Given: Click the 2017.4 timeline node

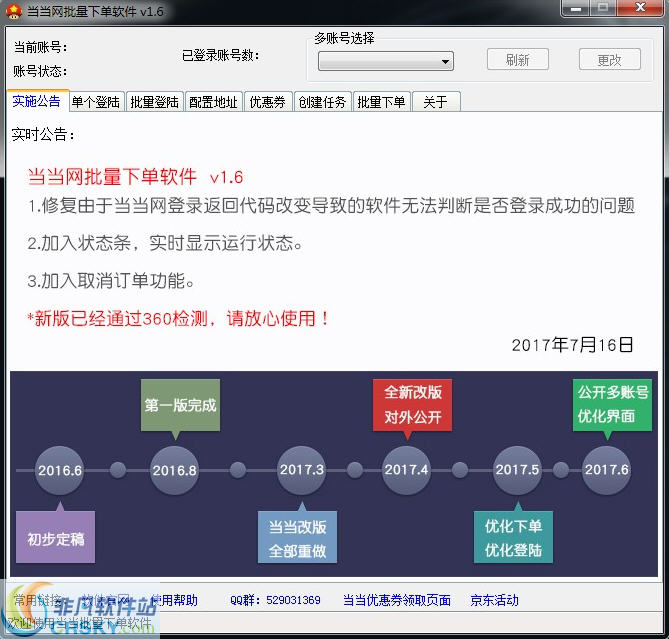Looking at the screenshot, I should [406, 470].
